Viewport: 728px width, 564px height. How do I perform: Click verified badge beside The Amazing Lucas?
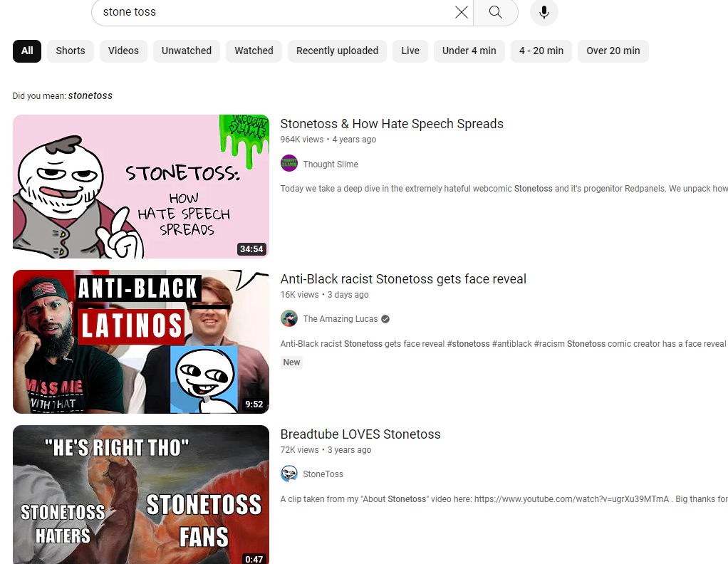(385, 319)
